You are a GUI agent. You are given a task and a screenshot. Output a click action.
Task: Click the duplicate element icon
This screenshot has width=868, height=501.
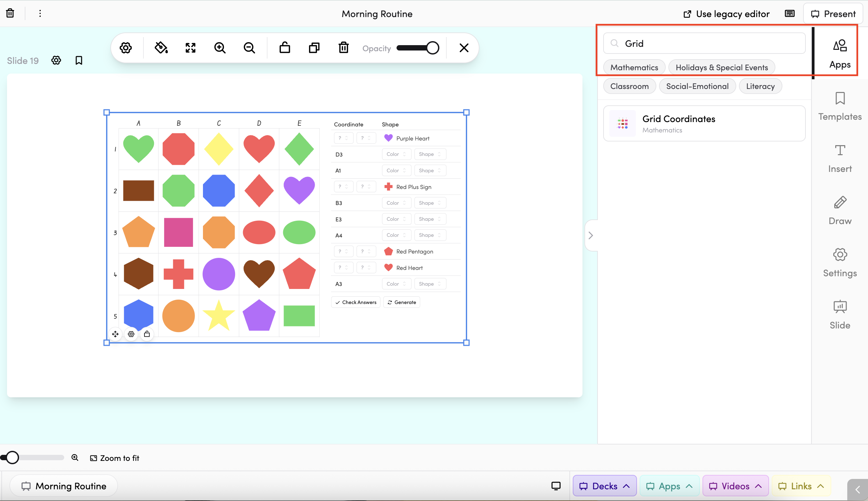[314, 48]
